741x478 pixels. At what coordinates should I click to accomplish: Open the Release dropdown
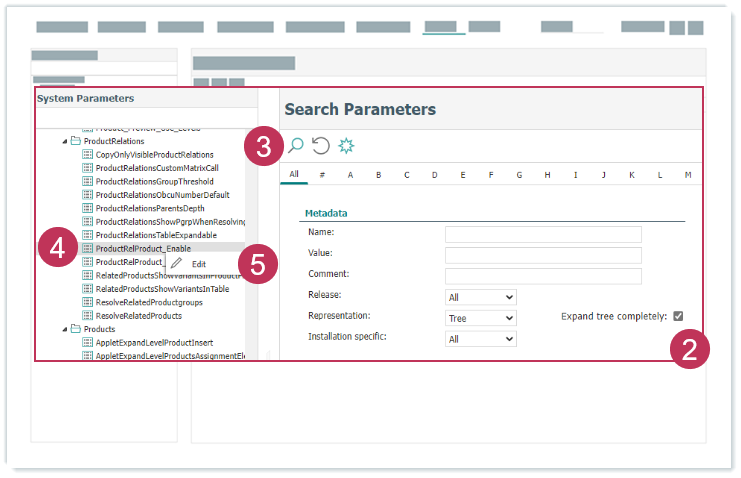[x=481, y=297]
